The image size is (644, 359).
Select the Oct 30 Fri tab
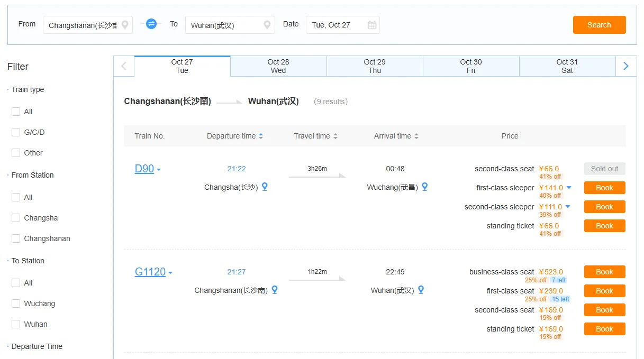(x=471, y=66)
